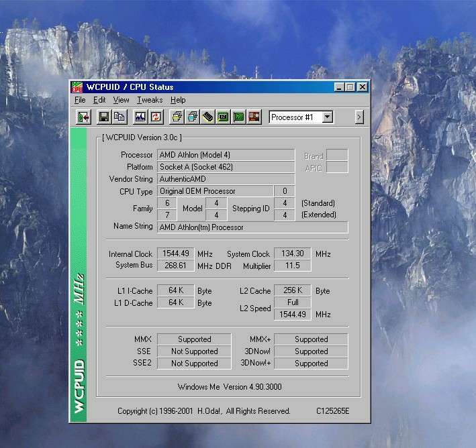Click the empty APIC field
This screenshot has height=448, width=476.
[337, 167]
